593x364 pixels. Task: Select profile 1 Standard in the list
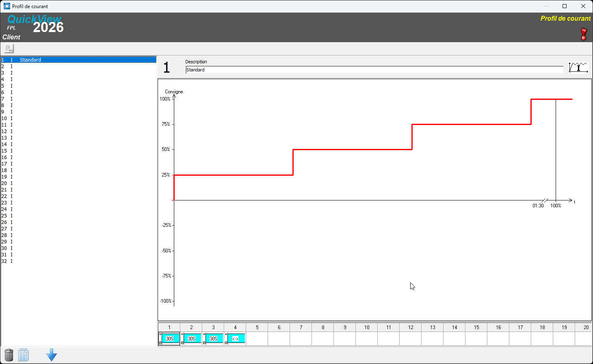point(78,60)
